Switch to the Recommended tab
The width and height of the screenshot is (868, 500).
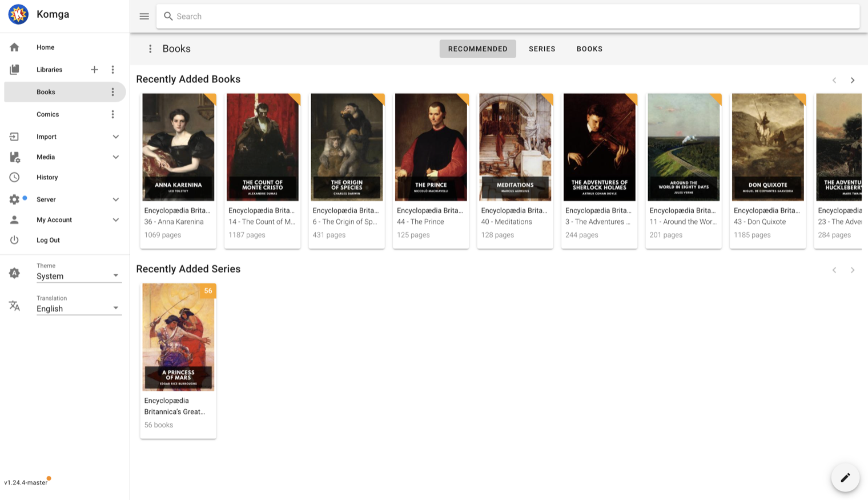coord(477,49)
